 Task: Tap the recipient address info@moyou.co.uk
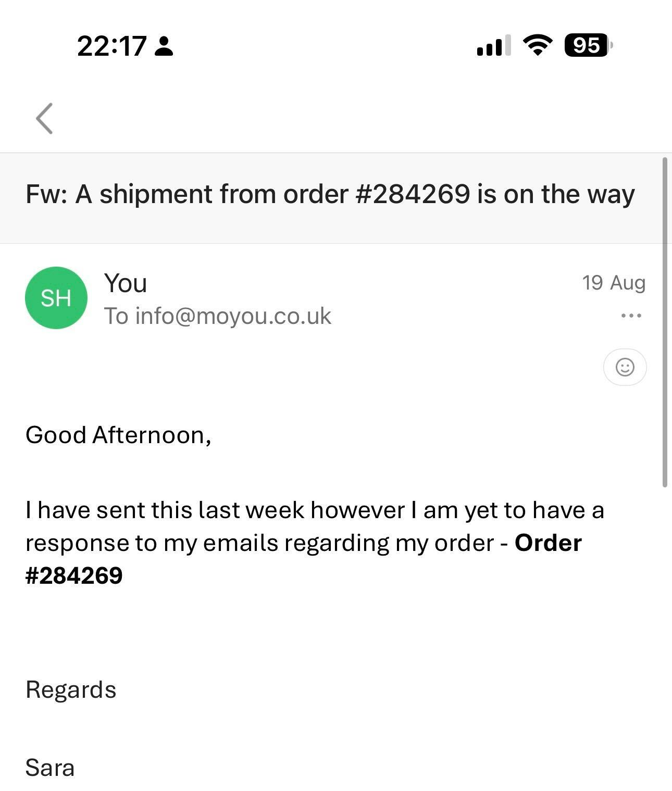tap(233, 316)
